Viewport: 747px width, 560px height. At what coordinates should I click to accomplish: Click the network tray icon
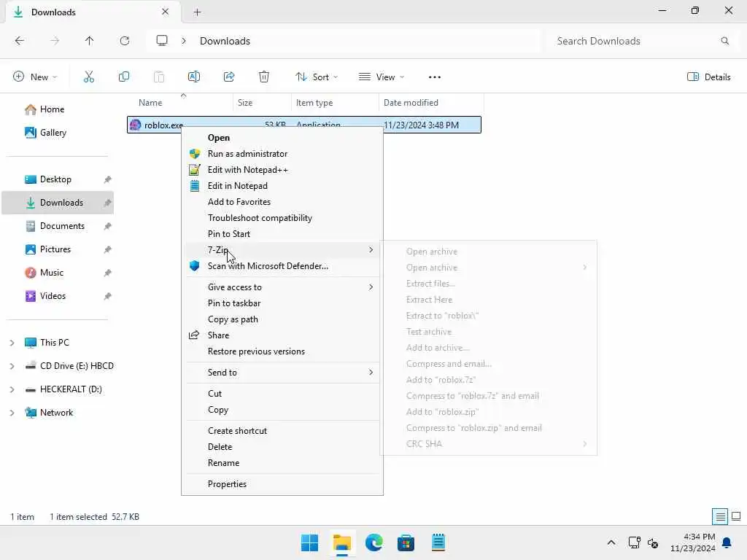pyautogui.click(x=634, y=542)
